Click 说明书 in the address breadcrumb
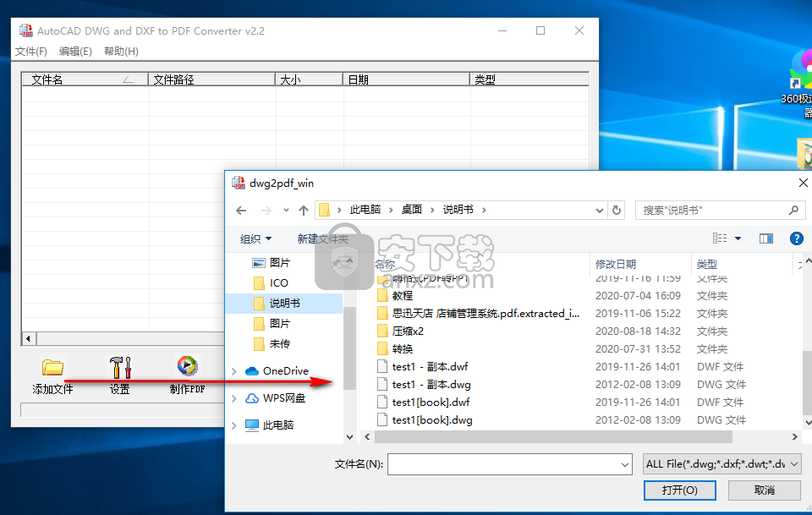This screenshot has height=515, width=812. click(458, 210)
